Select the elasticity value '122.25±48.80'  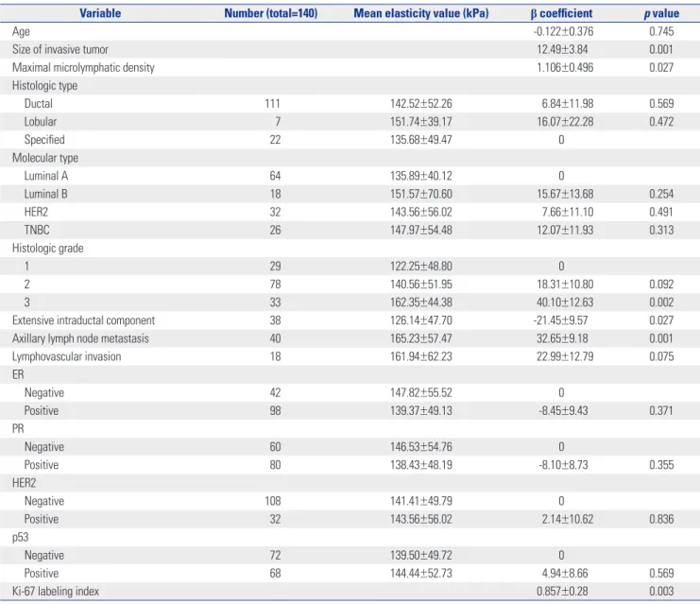pos(421,267)
